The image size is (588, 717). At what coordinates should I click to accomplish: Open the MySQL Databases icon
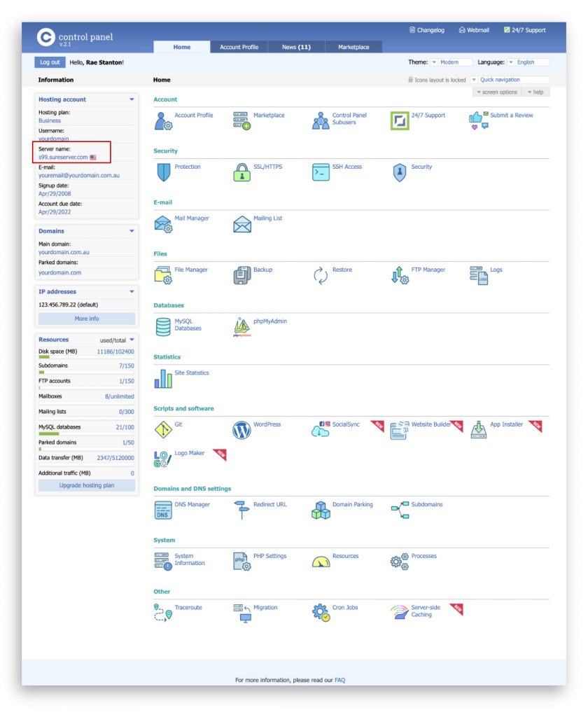(x=163, y=327)
